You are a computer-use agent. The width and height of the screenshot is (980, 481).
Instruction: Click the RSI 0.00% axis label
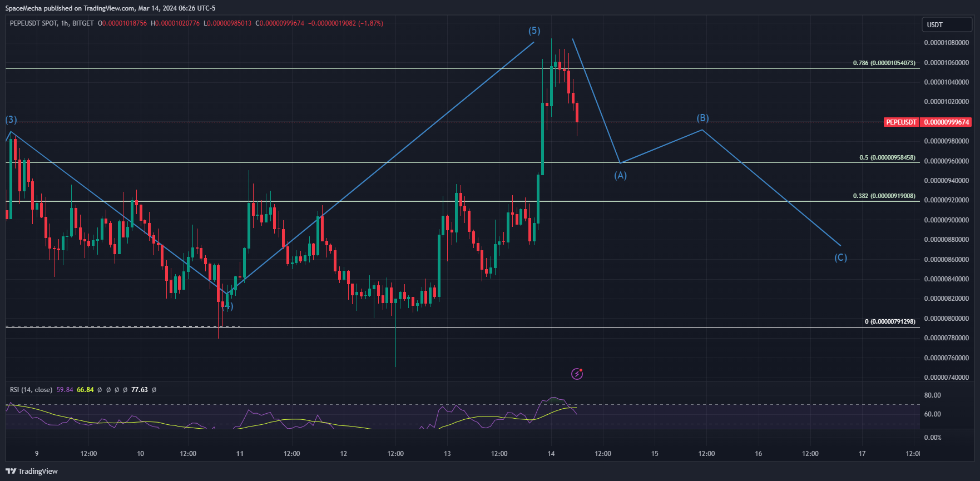(933, 438)
